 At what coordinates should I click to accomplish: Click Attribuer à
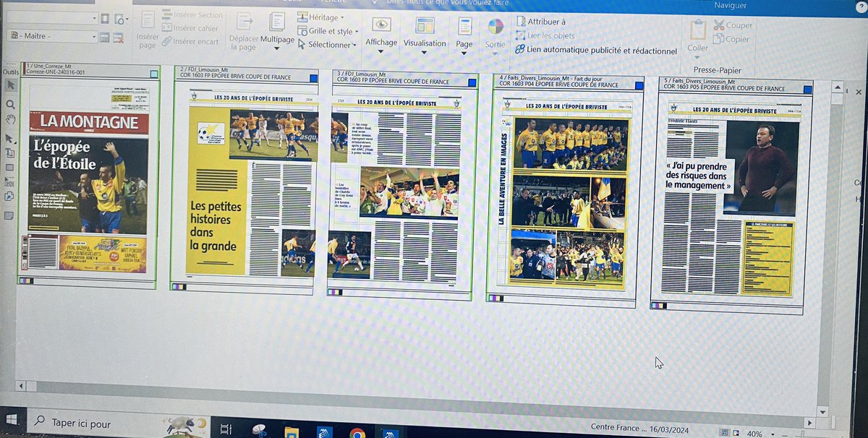[x=541, y=22]
